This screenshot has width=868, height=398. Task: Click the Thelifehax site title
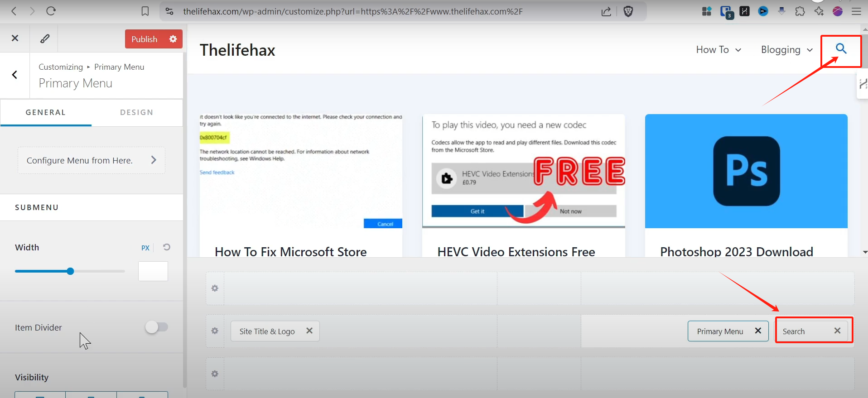(x=237, y=50)
